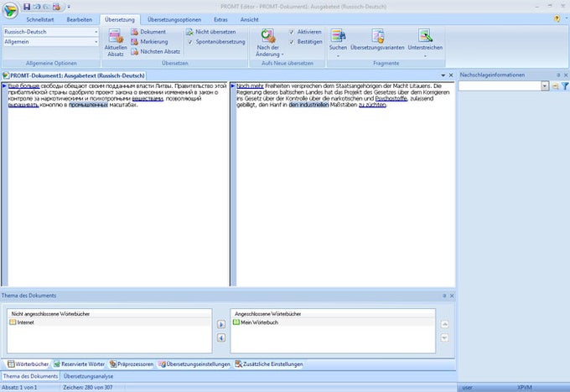Select the Übersetzung ribbon tab
Screen dimensions: 570x392
pyautogui.click(x=120, y=19)
